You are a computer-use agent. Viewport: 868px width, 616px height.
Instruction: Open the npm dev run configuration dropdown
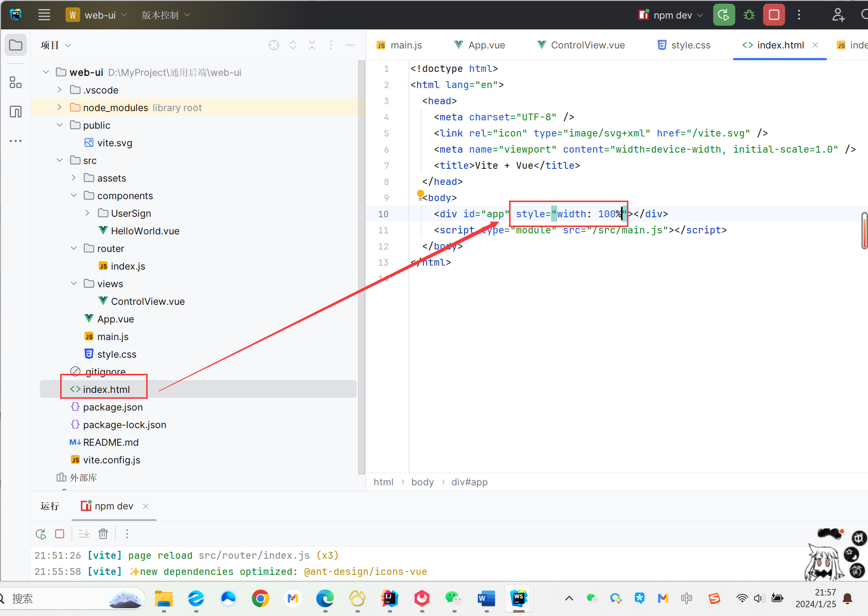[x=670, y=15]
